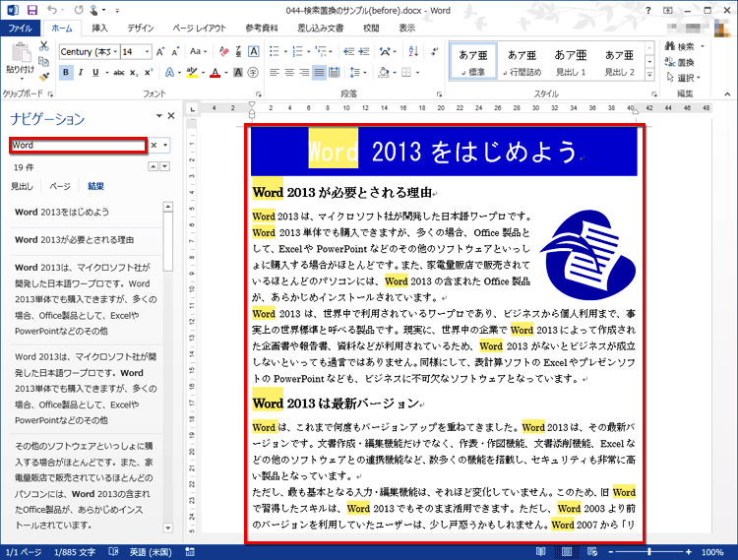The width and height of the screenshot is (738, 560).
Task: Toggle justified alignment
Action: point(320,73)
